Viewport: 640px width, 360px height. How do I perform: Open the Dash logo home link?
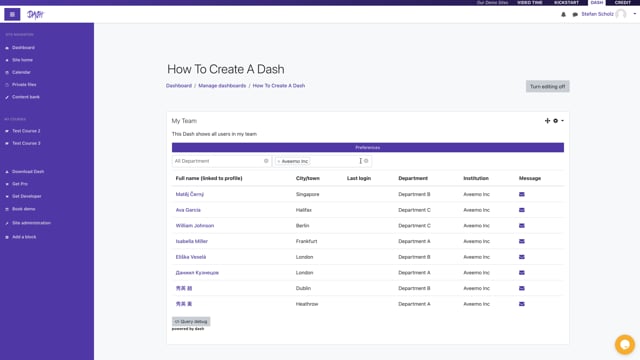pos(35,15)
